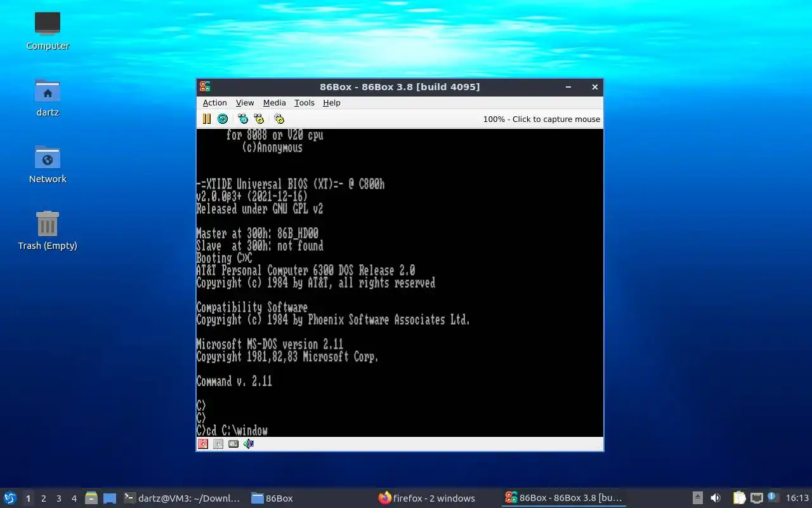This screenshot has width=812, height=508.
Task: Click the eject removable media tray icon
Action: tap(698, 498)
